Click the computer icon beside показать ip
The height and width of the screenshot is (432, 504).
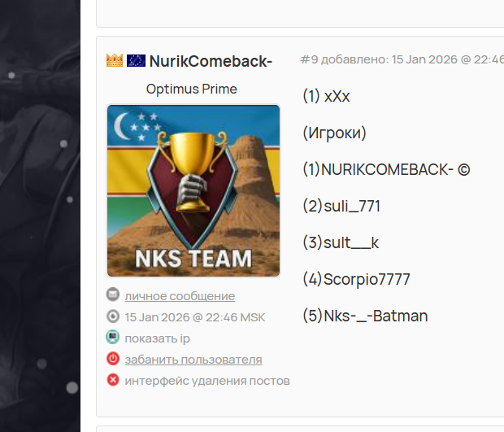tap(113, 338)
